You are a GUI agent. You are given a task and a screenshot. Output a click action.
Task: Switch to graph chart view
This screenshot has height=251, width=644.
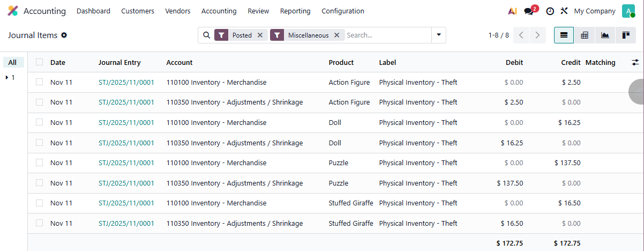click(x=605, y=35)
